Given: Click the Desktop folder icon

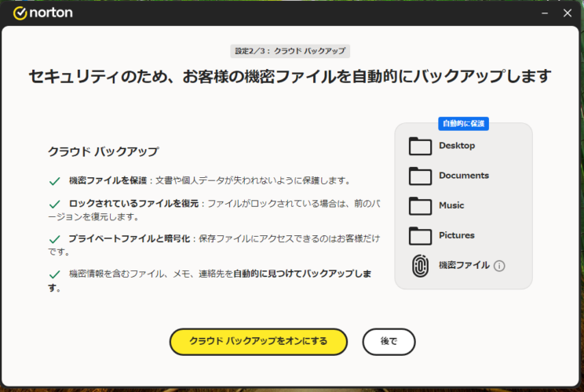Looking at the screenshot, I should click(420, 146).
